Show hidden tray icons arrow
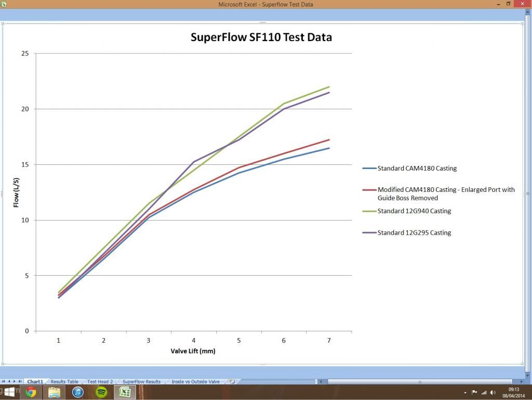 pyautogui.click(x=465, y=393)
